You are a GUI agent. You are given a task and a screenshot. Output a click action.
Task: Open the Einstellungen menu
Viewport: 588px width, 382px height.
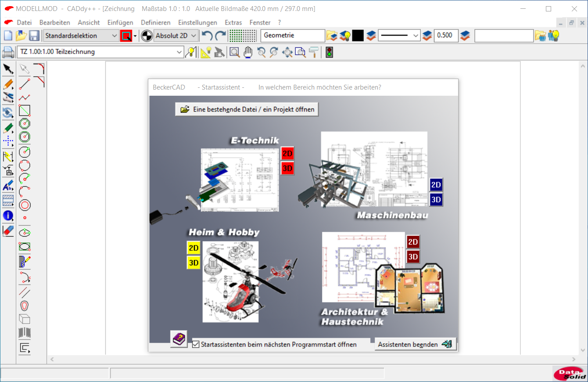[197, 22]
